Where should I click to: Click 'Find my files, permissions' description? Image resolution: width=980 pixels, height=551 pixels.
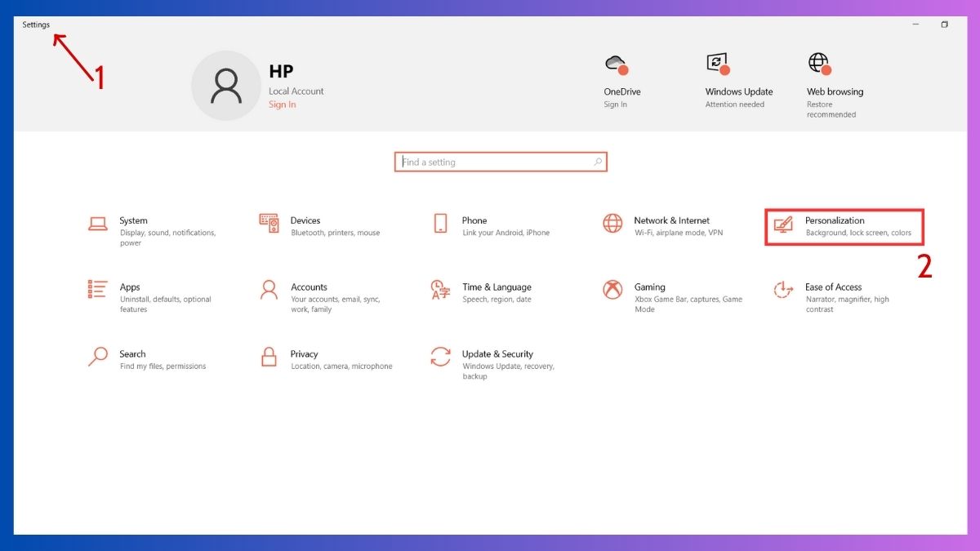163,367
